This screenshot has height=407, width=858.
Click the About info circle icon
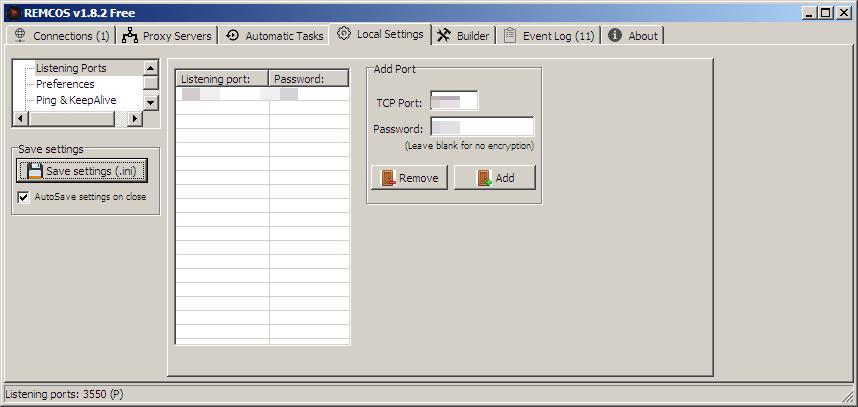click(615, 35)
